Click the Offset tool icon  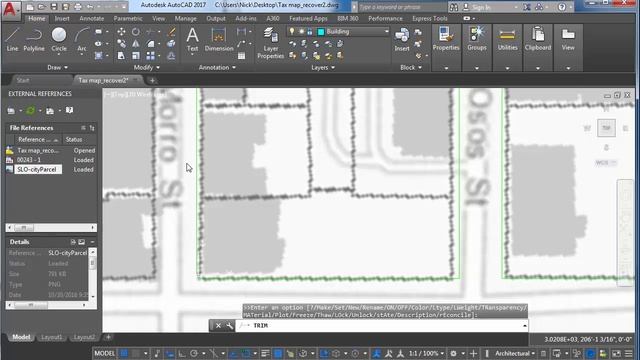171,56
